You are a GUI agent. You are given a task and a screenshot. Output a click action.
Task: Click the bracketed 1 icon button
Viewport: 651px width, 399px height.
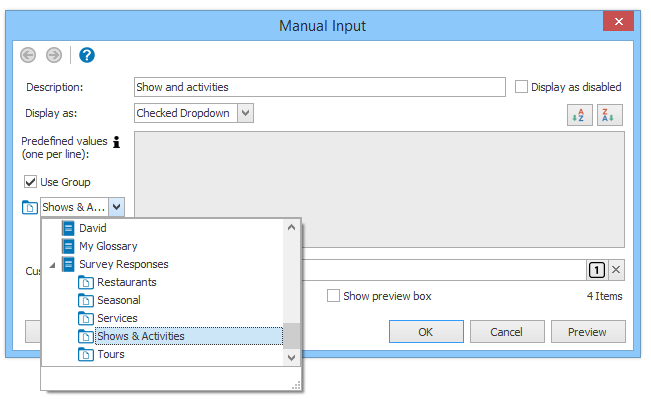point(597,270)
